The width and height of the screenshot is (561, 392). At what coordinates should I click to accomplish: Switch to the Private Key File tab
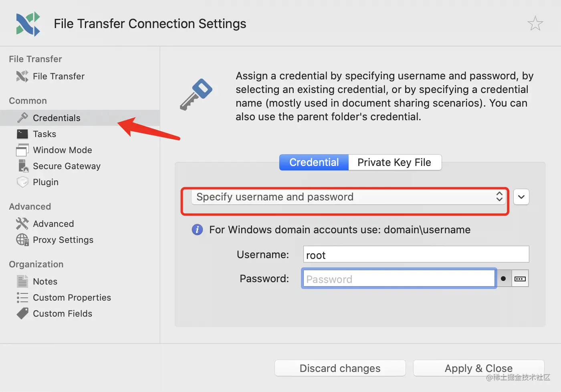394,162
